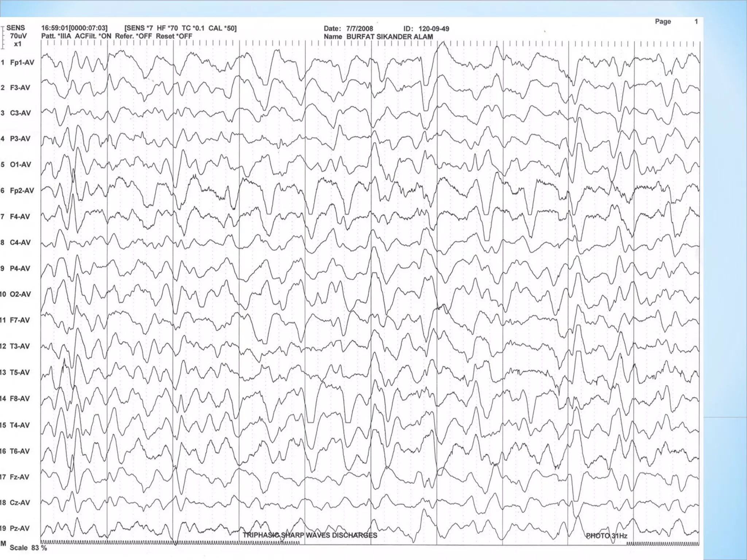Click the ACFilt. *ON setting text

93,36
